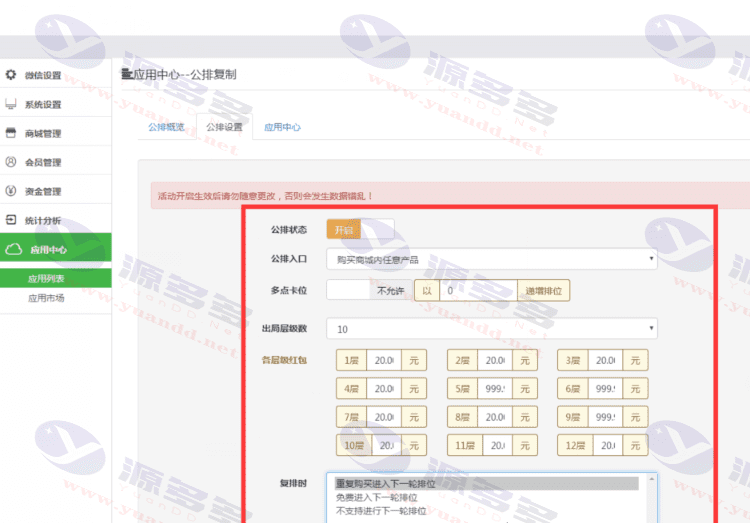Image resolution: width=750 pixels, height=523 pixels.
Task: Select 重复购买进入下一轮排位 in 复排时 list
Action: (486, 484)
